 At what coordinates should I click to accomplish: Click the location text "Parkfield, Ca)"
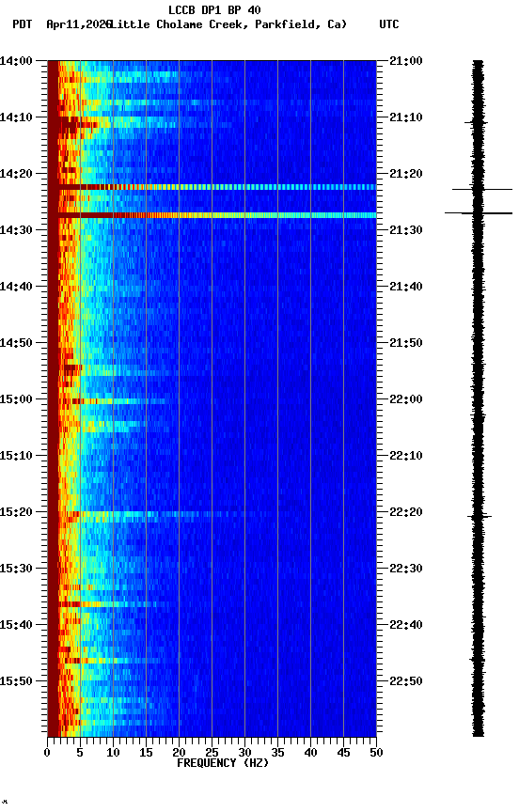coord(301,24)
